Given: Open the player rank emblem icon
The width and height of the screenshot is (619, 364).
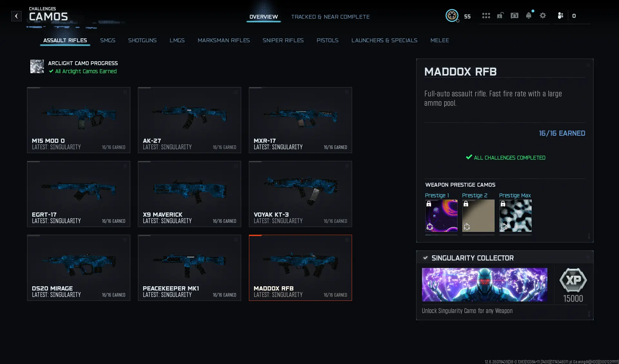Looking at the screenshot, I should [452, 15].
